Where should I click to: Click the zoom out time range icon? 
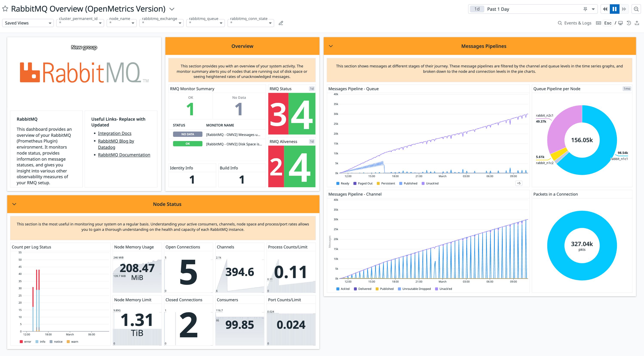pos(636,9)
